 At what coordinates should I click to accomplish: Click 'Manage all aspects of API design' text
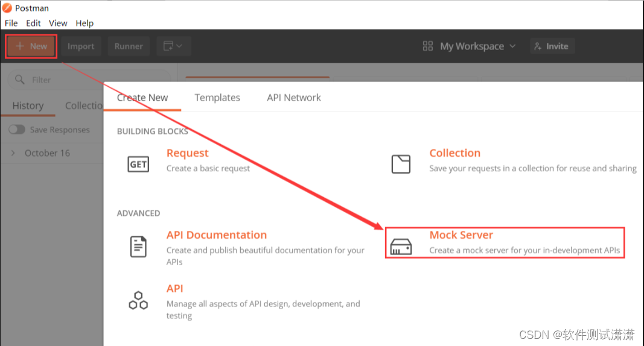(x=263, y=309)
